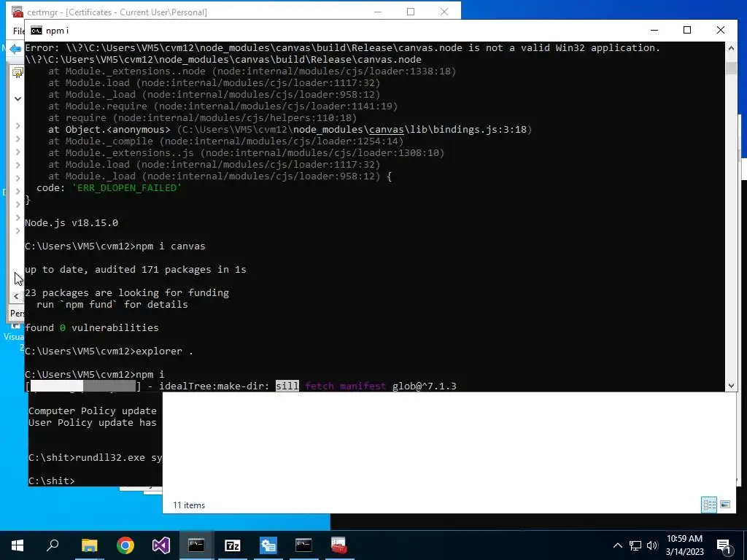Click 'Computer Policy update' text in back console
747x560 pixels.
[93, 411]
